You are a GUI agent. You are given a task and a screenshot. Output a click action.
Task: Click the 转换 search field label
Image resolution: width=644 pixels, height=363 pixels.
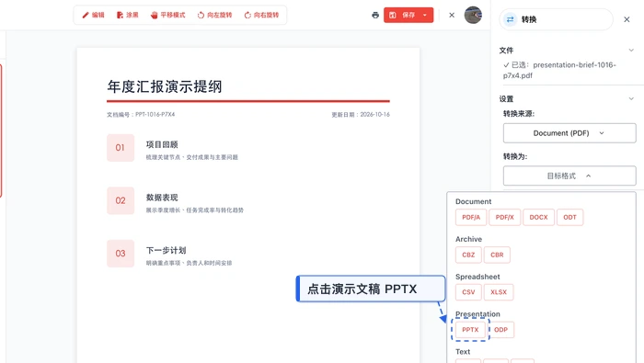529,19
